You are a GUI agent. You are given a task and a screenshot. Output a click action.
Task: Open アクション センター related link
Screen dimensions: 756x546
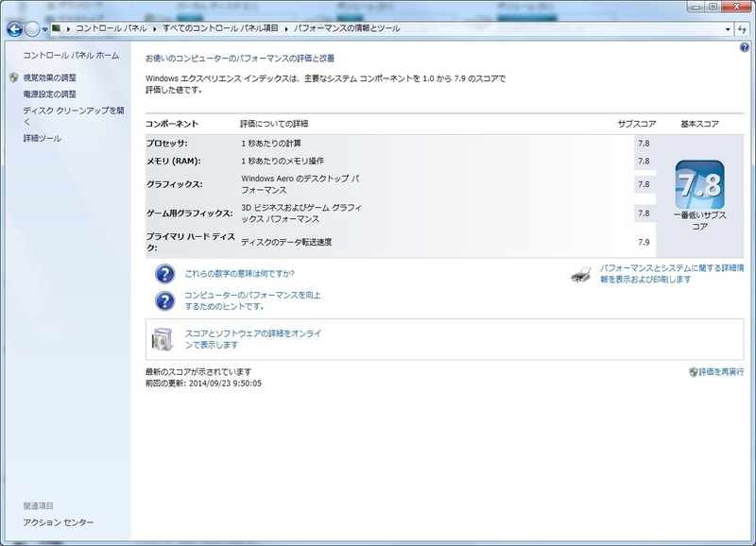[59, 522]
